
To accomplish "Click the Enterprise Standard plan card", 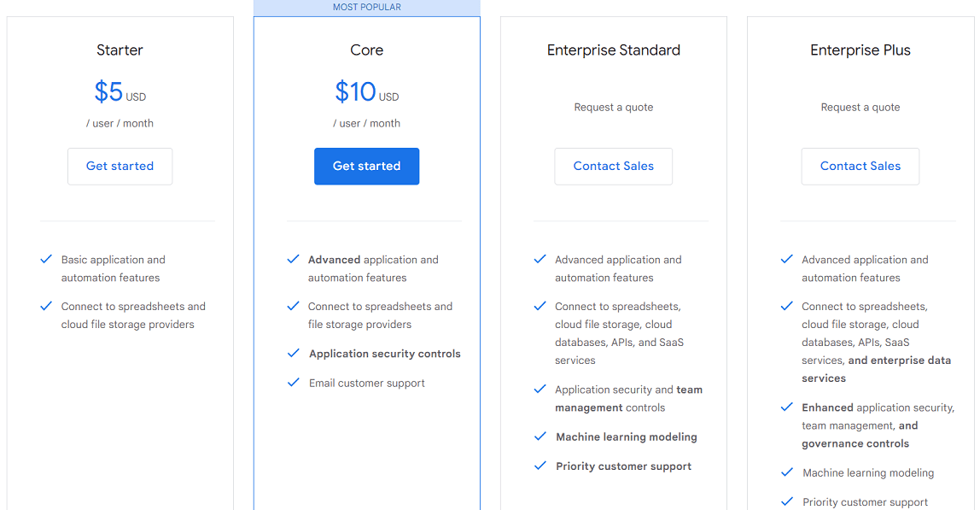I will click(613, 256).
